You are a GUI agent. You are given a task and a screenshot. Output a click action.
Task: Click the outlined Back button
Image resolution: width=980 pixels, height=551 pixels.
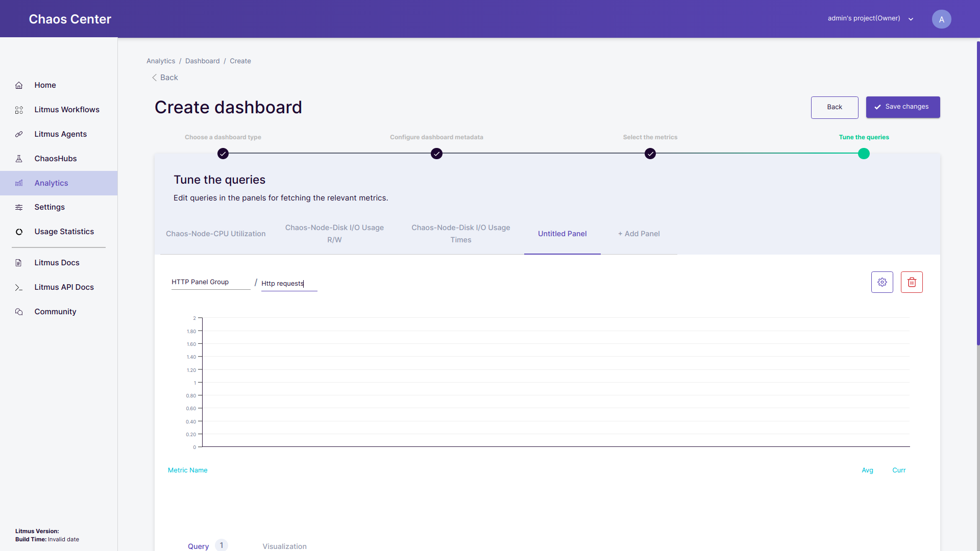pyautogui.click(x=834, y=107)
